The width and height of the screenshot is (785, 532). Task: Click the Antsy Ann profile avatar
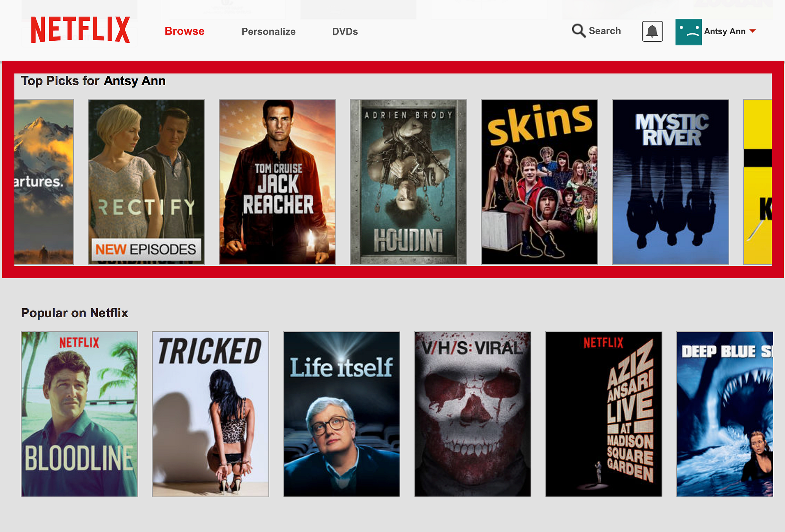coord(688,32)
